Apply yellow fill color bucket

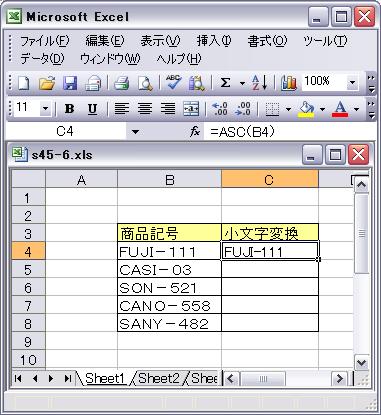pyautogui.click(x=306, y=109)
